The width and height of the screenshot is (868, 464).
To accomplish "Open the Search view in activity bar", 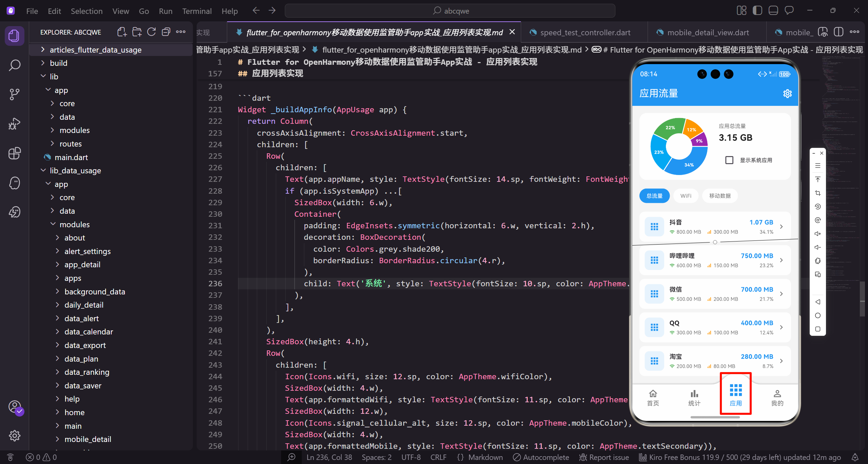I will pyautogui.click(x=14, y=65).
